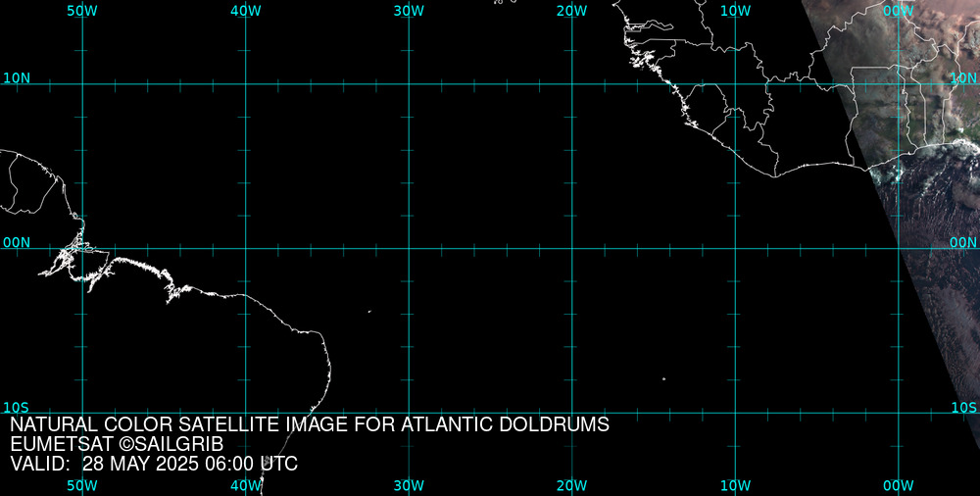Click the 50W label along the top edge

click(x=82, y=11)
